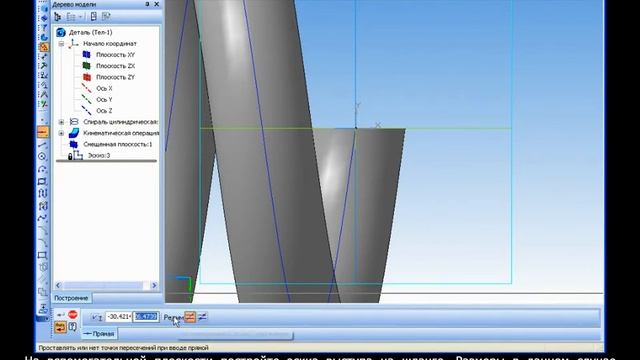
Task: Open the help icon with question mark
Action: (72, 327)
